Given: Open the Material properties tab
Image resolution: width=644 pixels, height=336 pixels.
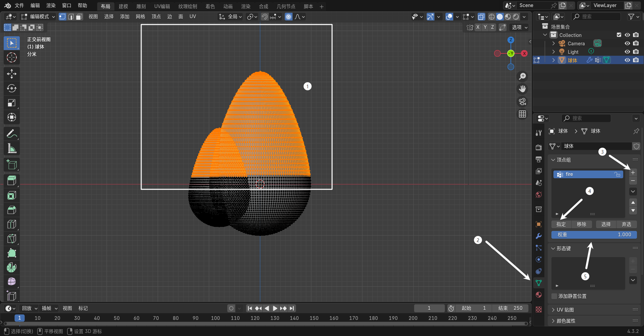Looking at the screenshot, I should [539, 295].
